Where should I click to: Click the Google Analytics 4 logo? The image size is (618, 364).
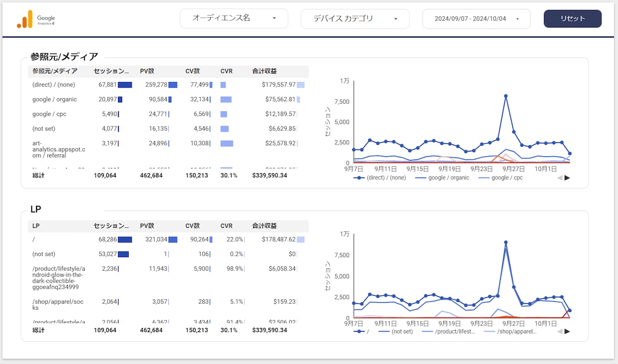point(35,19)
